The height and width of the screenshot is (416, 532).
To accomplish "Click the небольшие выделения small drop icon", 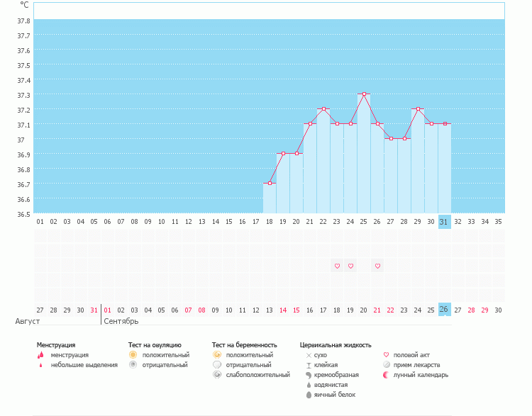I will (x=40, y=365).
